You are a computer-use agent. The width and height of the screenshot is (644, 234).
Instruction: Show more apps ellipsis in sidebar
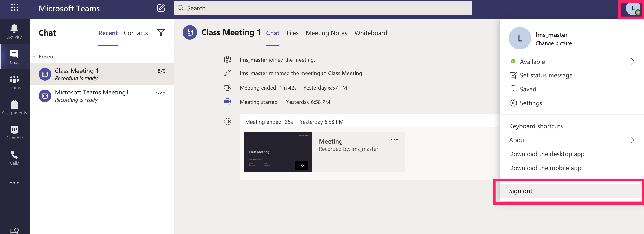point(14,183)
